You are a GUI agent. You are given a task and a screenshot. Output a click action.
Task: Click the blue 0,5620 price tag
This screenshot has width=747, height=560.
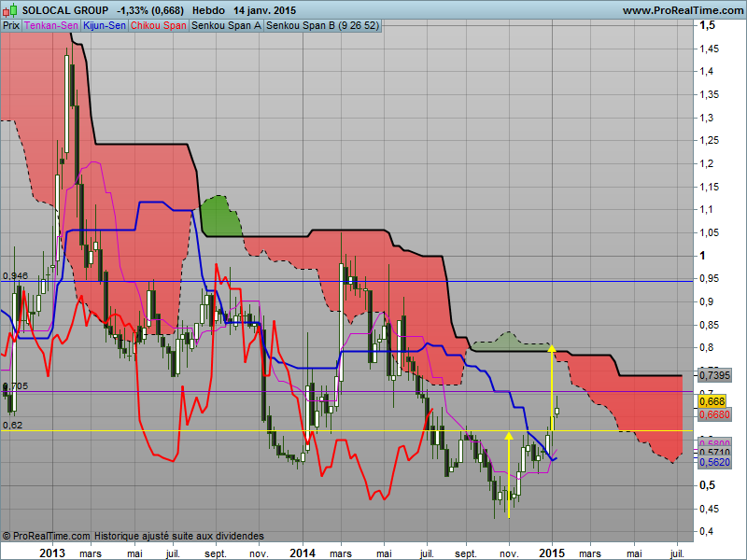(714, 462)
